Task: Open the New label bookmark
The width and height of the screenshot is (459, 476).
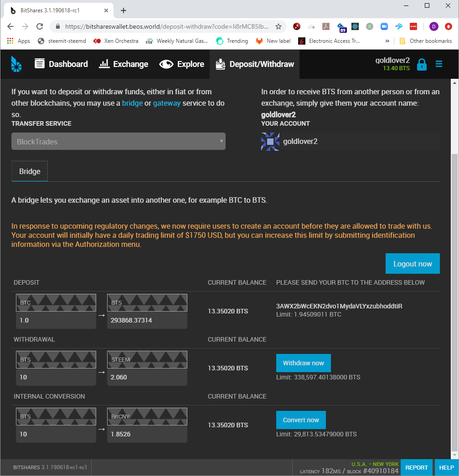Action: point(273,41)
